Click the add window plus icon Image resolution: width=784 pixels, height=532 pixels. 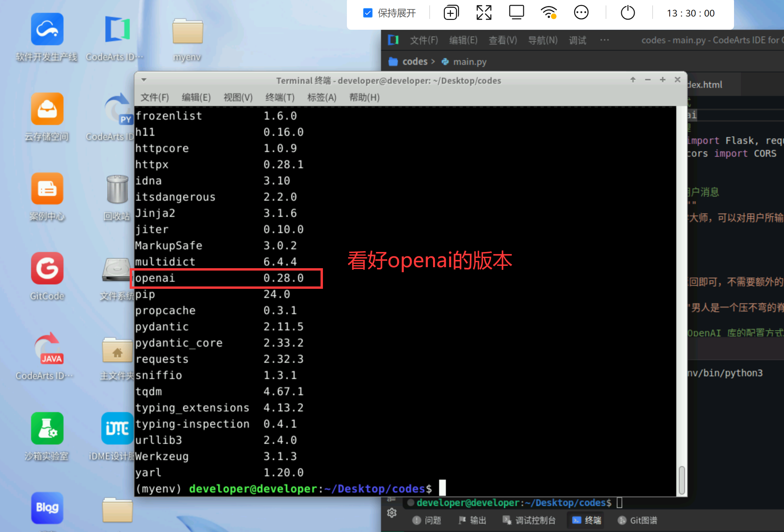(451, 13)
